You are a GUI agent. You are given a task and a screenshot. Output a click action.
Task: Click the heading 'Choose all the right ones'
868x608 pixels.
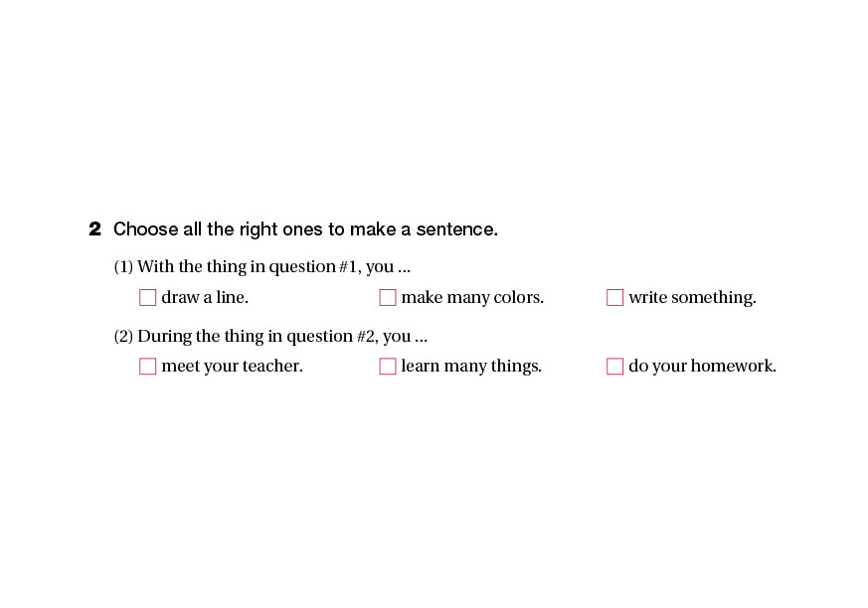tap(305, 229)
